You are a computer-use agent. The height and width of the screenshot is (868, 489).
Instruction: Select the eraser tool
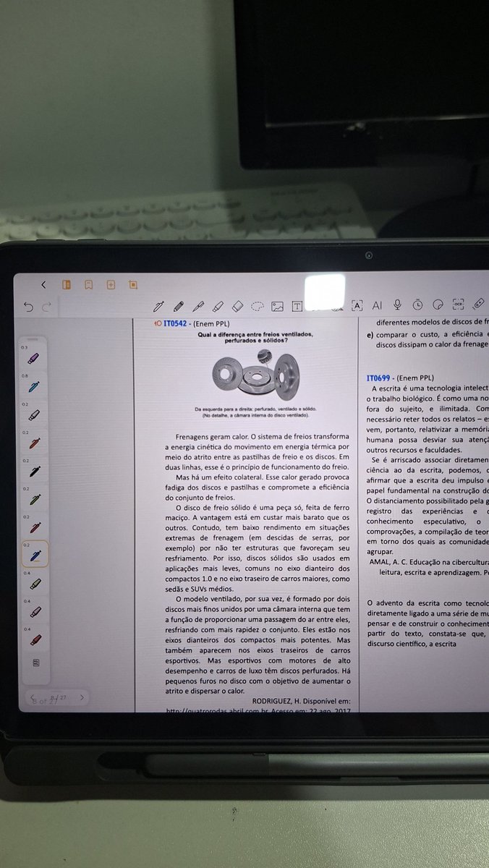click(237, 306)
